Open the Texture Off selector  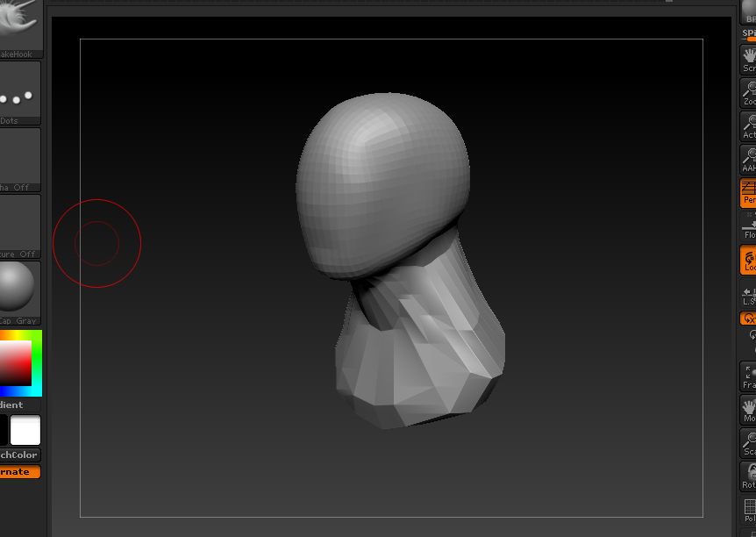(x=19, y=226)
